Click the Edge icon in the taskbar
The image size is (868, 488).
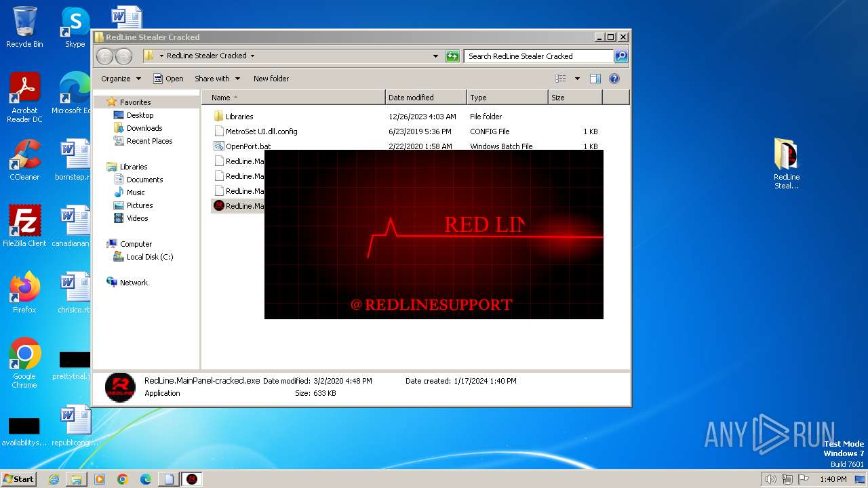tap(146, 479)
